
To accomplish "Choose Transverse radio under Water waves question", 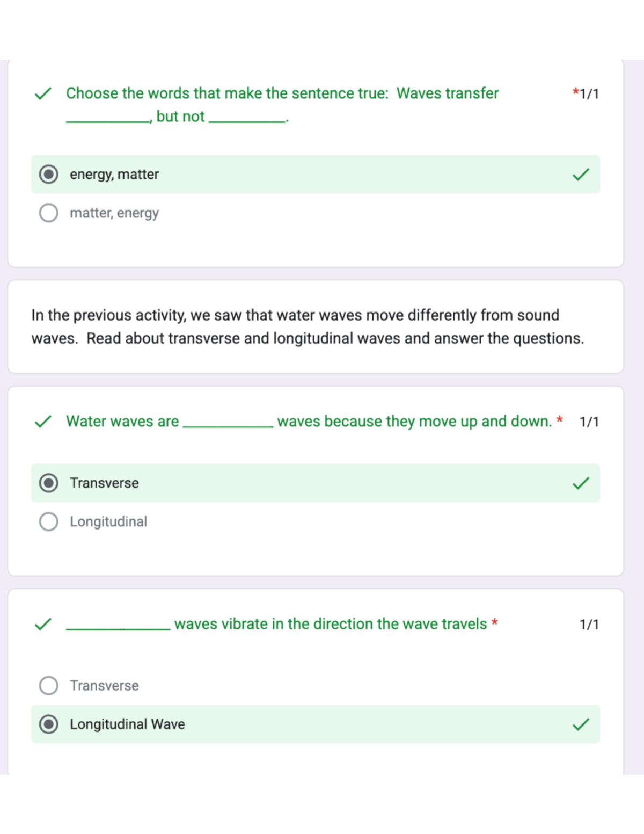I will click(49, 483).
